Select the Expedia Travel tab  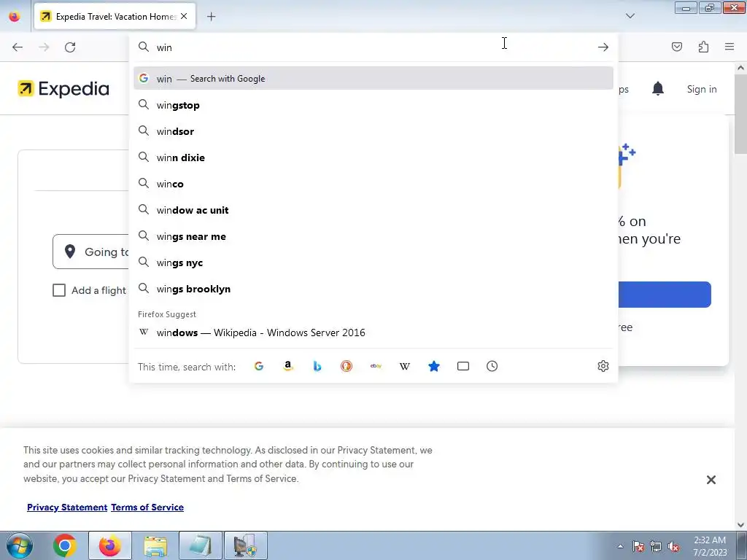tap(115, 17)
